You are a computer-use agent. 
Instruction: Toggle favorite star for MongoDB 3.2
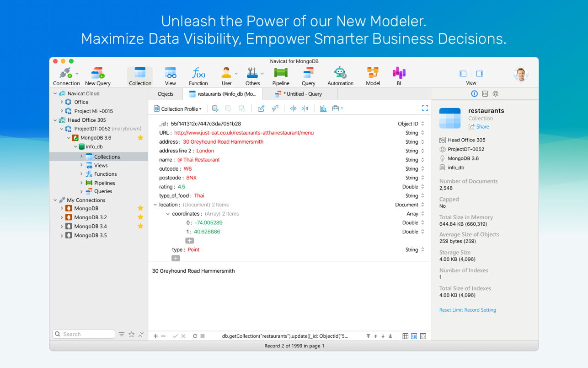pyautogui.click(x=140, y=217)
